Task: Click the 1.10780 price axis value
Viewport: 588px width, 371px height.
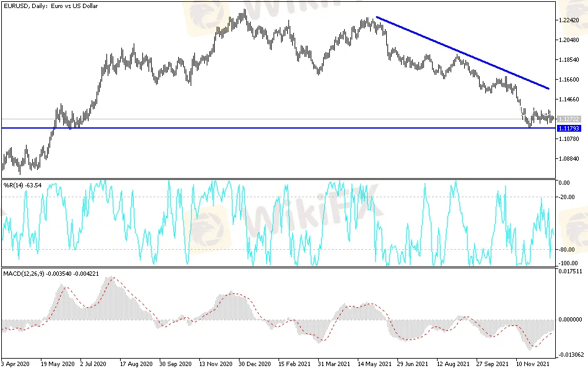Action: coord(569,139)
